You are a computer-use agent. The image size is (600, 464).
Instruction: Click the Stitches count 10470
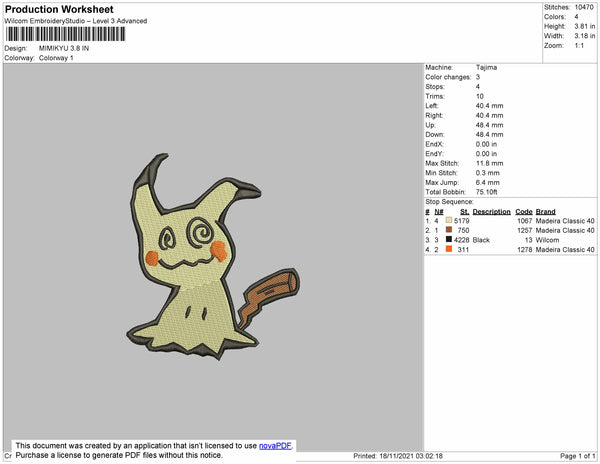pos(584,7)
